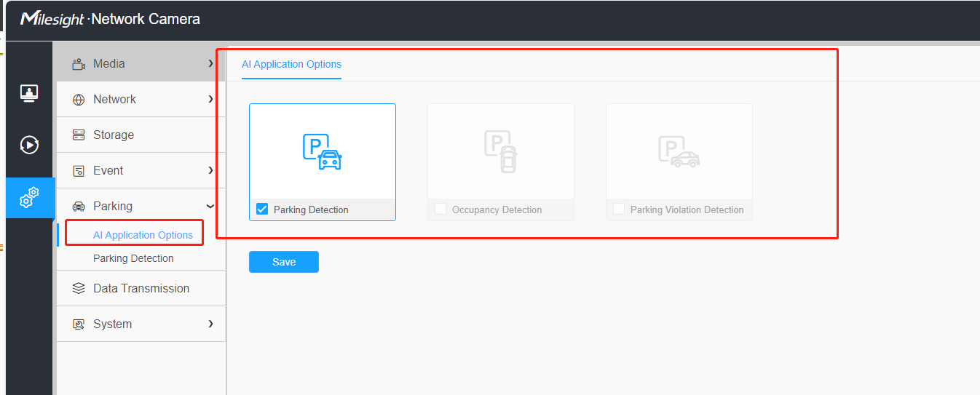
Task: Open the Live View monitor icon
Action: 29,93
